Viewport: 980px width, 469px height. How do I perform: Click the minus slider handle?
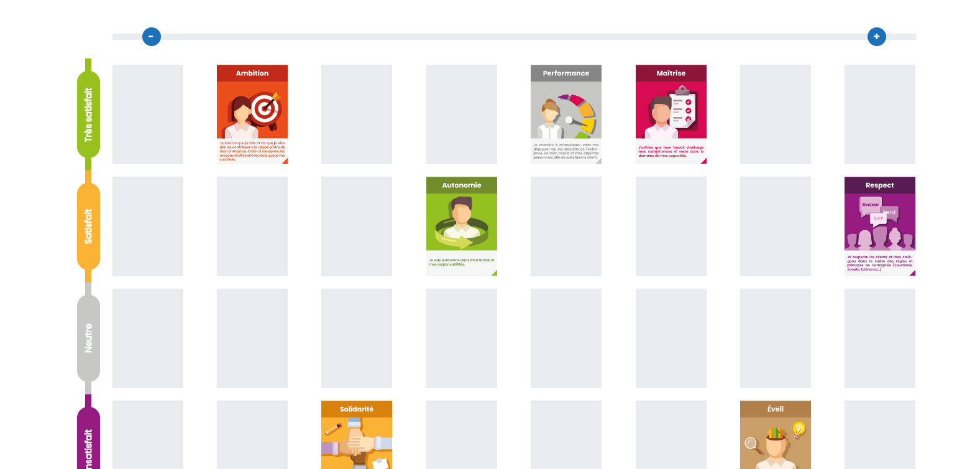[x=152, y=37]
